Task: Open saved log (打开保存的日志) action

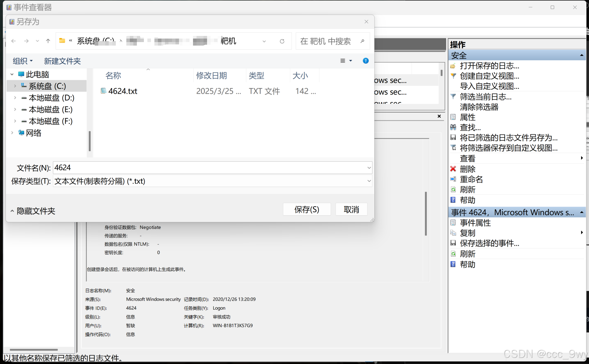Action: click(x=489, y=66)
